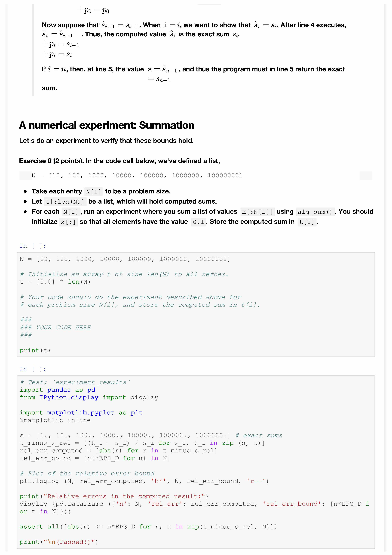Click the second code cell's "In [ ]:" prompt
392x555 pixels.
33,369
